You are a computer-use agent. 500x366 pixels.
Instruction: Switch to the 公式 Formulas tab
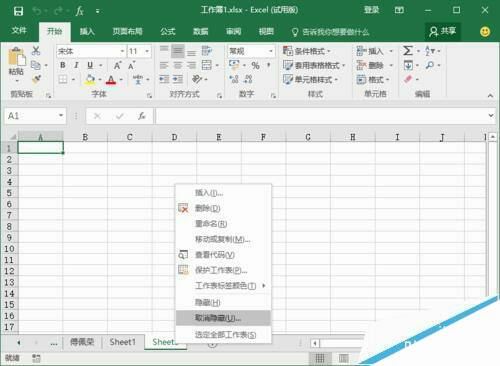click(168, 32)
